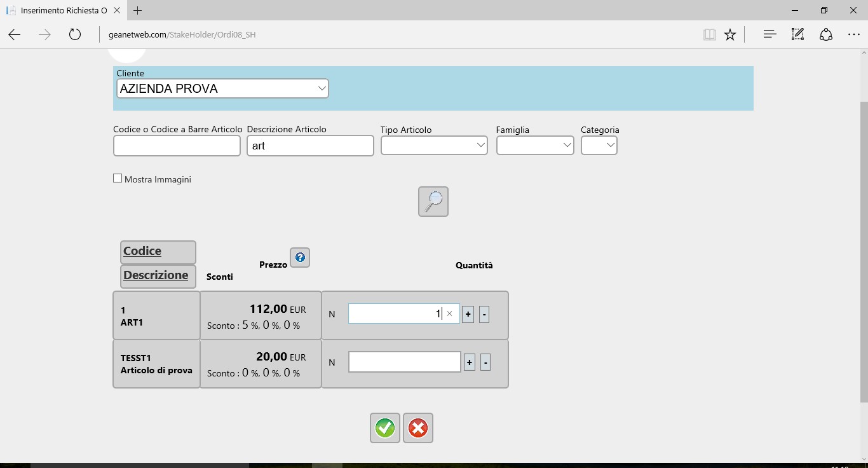Increase quantity for ART1 with the plus button

click(468, 314)
